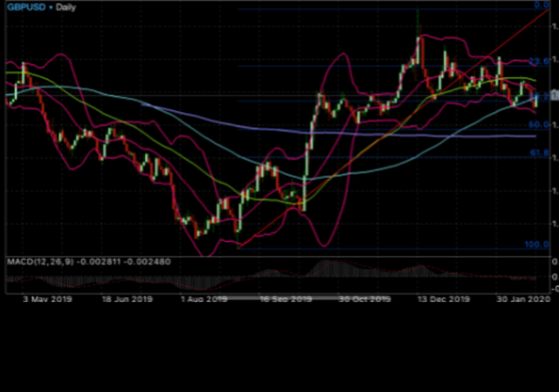Click the 13 Dec 2019 date label
The height and width of the screenshot is (392, 559).
pos(444,299)
